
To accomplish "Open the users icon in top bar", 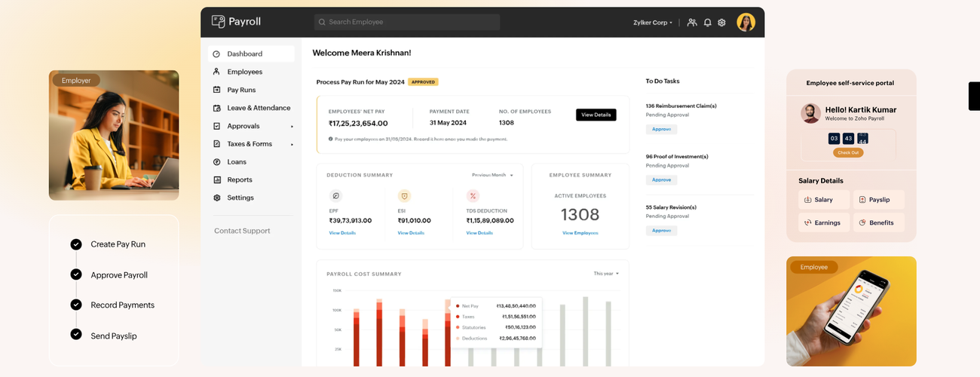I will [692, 23].
